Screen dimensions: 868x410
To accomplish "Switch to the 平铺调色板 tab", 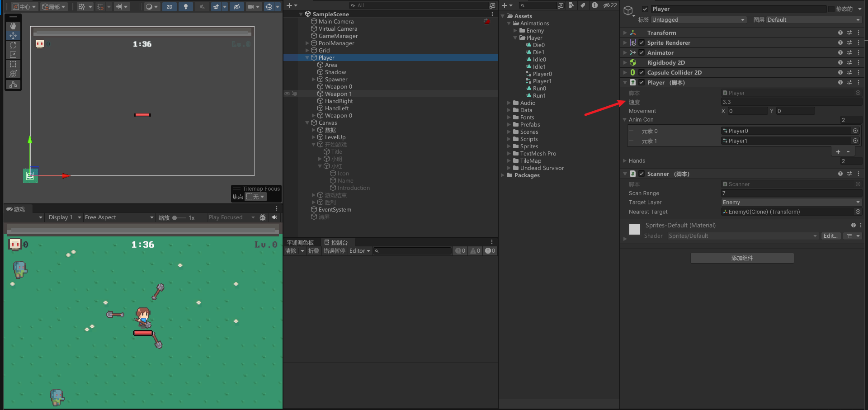I will tap(301, 242).
